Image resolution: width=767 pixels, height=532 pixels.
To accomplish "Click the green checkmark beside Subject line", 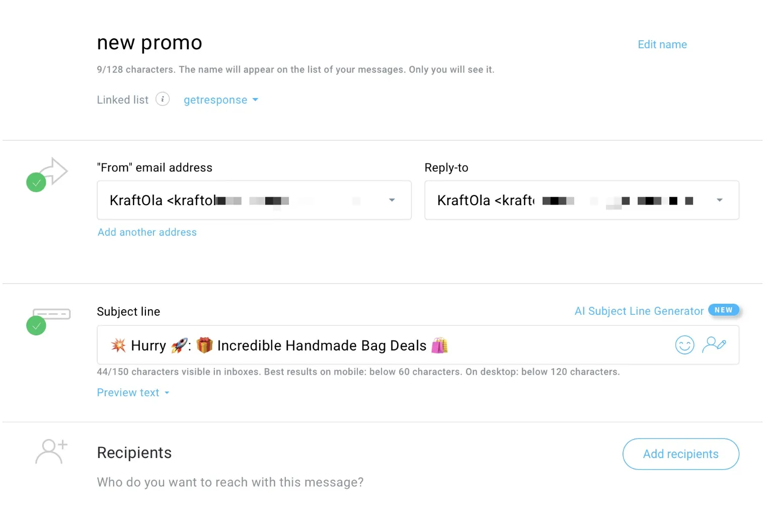I will pos(36,326).
